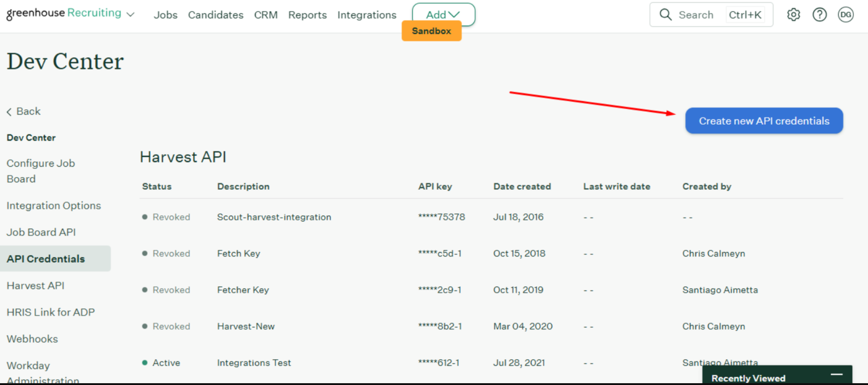The width and height of the screenshot is (868, 385).
Task: Click the date Jul 28, 2021
Action: [x=519, y=363]
